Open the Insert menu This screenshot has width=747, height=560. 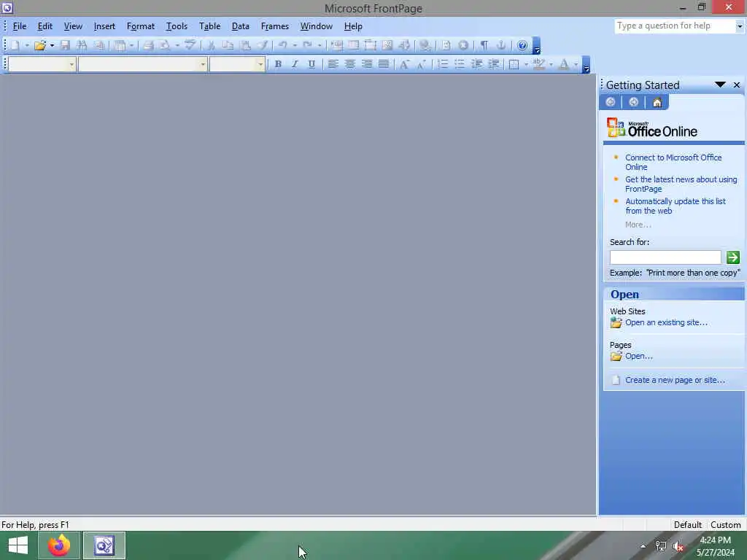[x=104, y=26]
